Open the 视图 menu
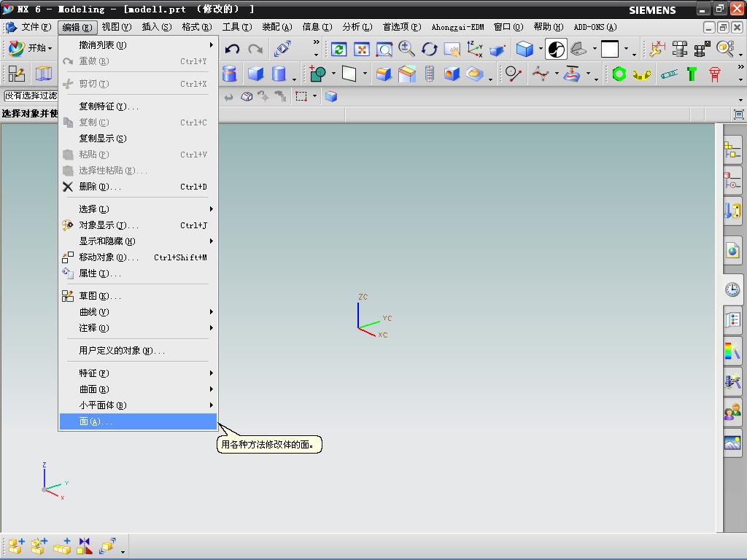 (117, 27)
